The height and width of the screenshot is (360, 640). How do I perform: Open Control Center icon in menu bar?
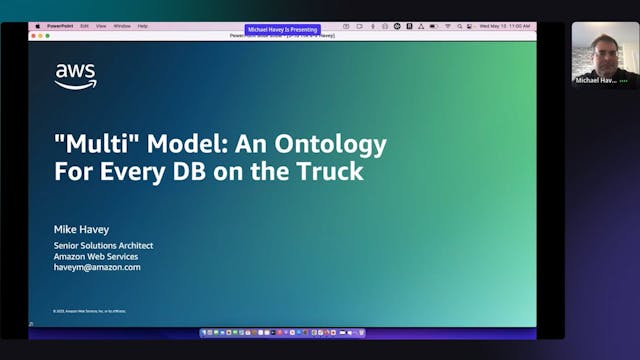pyautogui.click(x=469, y=26)
